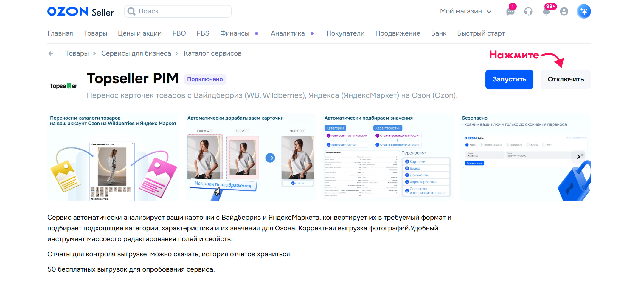Click the OZON Seller logo
The width and height of the screenshot is (644, 285).
click(80, 12)
